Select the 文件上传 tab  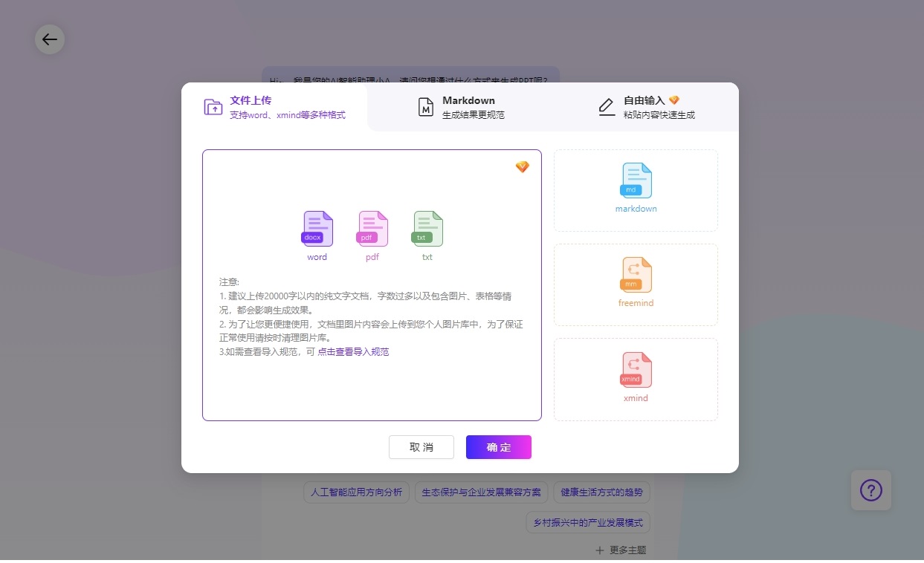coord(275,107)
